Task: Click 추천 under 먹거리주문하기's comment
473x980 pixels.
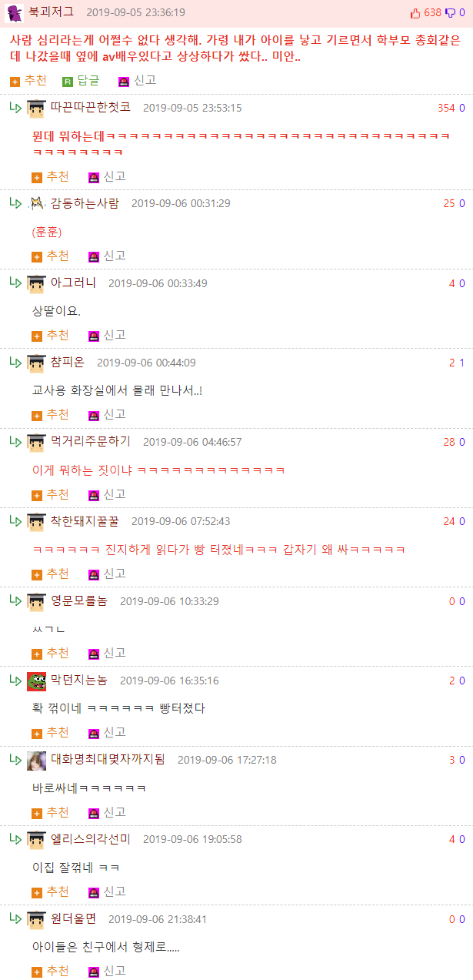Action: [x=50, y=493]
